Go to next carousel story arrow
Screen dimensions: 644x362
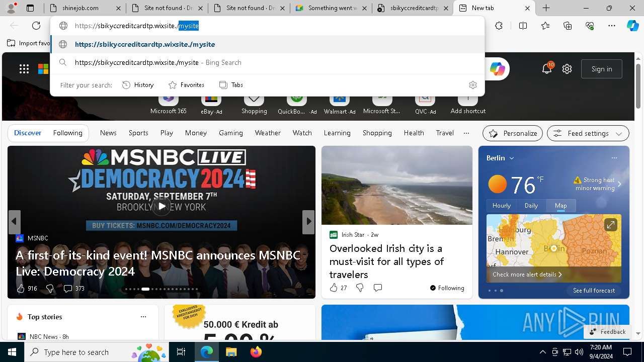pos(308,222)
